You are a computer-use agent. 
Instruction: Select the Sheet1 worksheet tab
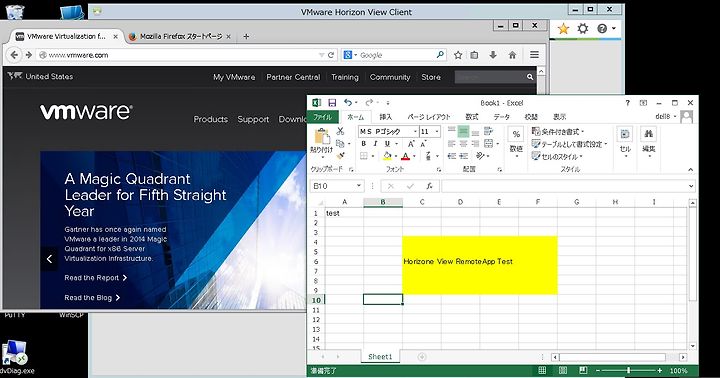click(x=380, y=356)
